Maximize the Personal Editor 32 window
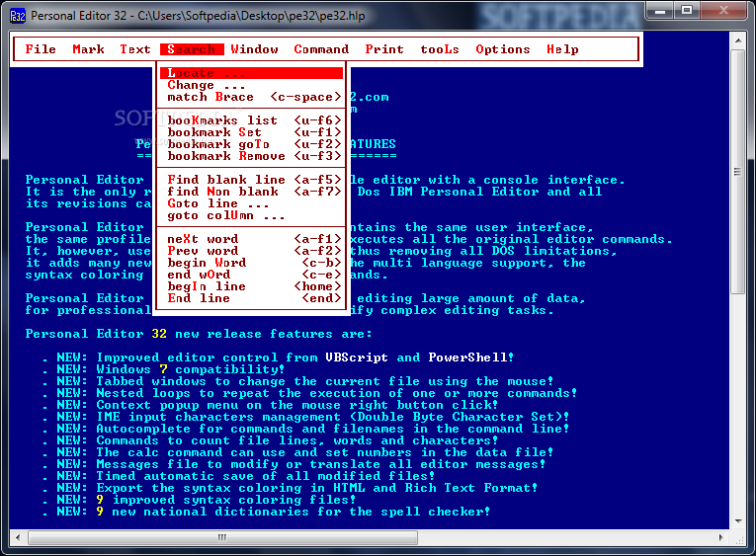 tap(687, 11)
